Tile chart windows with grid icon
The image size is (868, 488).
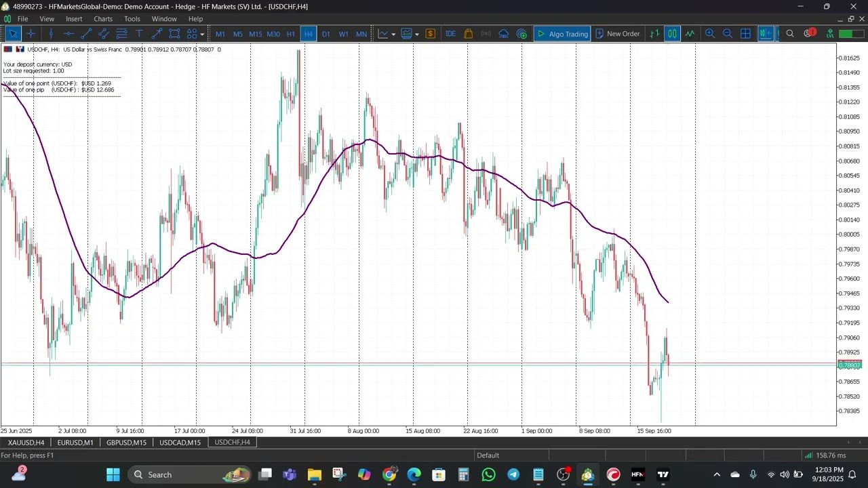tap(745, 34)
